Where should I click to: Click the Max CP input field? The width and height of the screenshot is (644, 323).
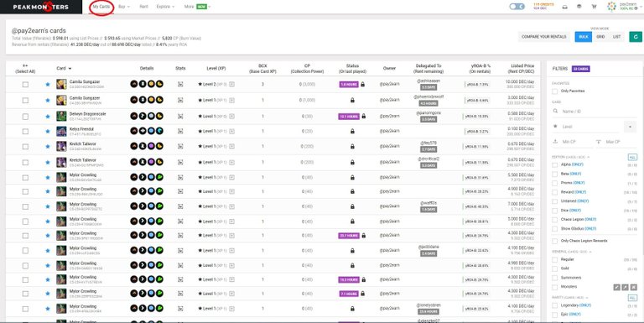pos(616,142)
